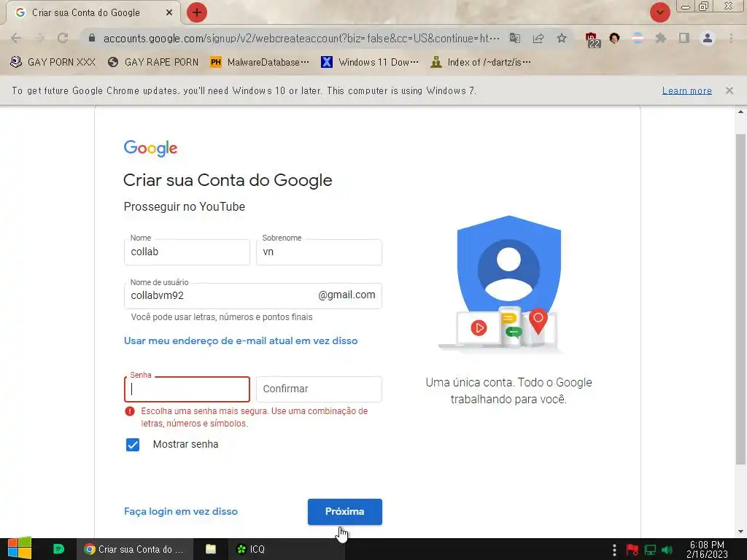
Task: Click the forward navigation arrow
Action: click(x=39, y=38)
